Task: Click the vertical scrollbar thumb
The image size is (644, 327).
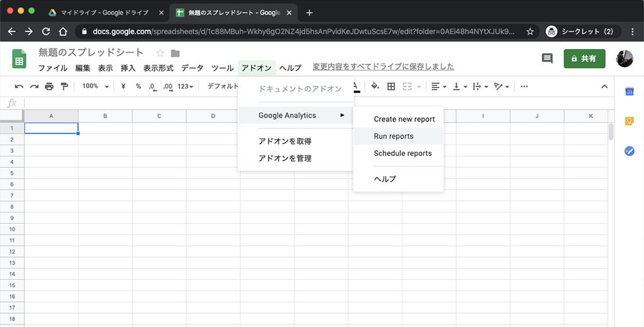Action: pos(611,131)
